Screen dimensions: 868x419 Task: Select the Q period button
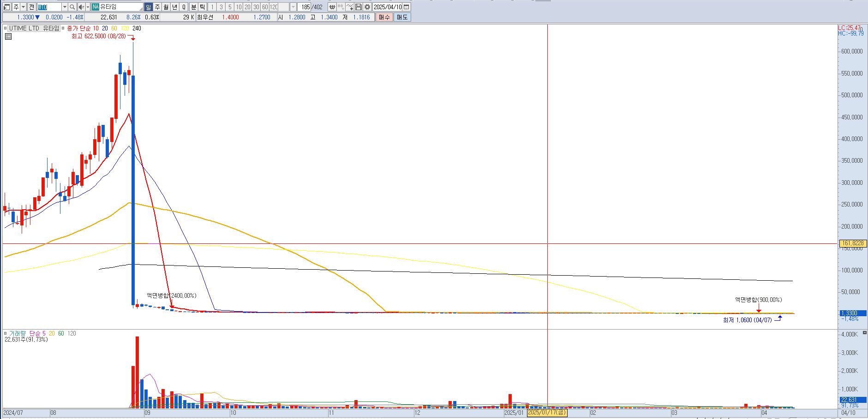184,7
